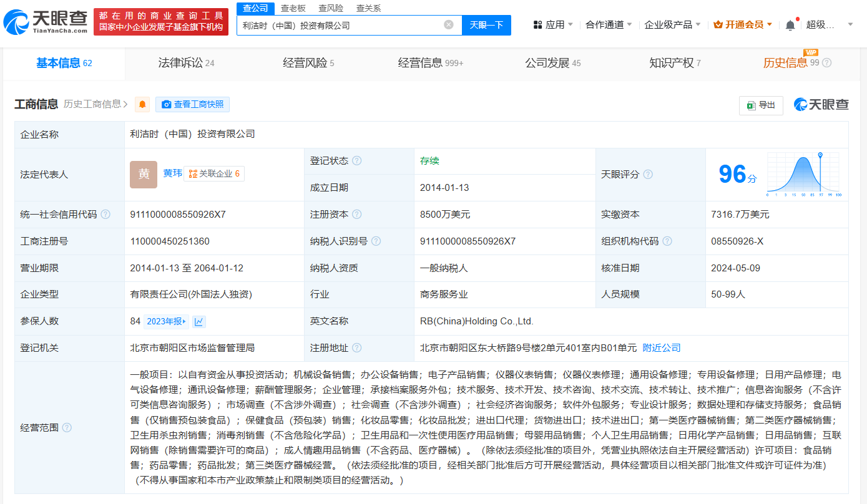Click help icon next to 天眼评分
Image resolution: width=867 pixels, height=504 pixels.
[648, 174]
